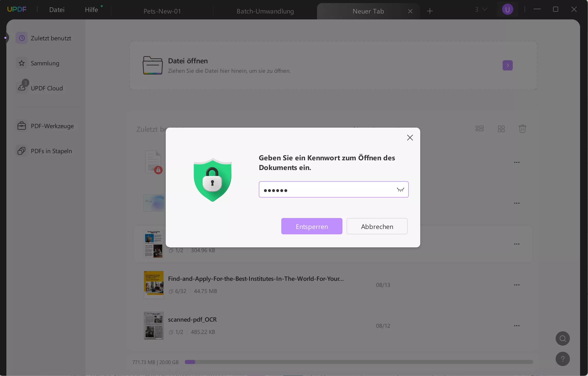Switch to list view layout
Viewport: 588px width, 376px height.
479,128
